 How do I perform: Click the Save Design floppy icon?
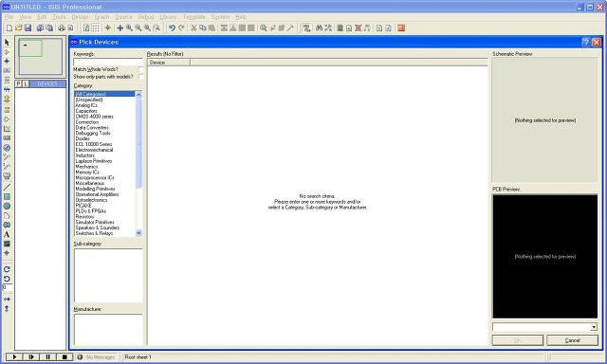coord(28,27)
